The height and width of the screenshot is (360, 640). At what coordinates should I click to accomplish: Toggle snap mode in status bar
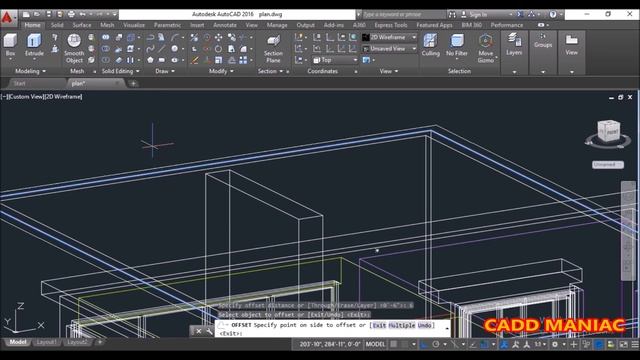(x=404, y=344)
